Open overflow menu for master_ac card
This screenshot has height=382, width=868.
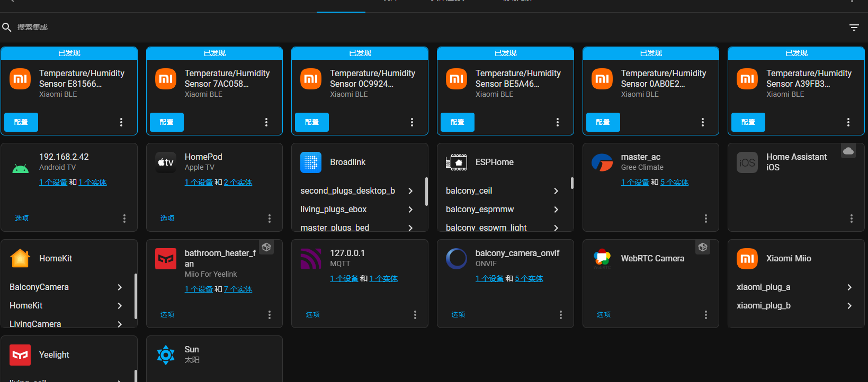[706, 219]
